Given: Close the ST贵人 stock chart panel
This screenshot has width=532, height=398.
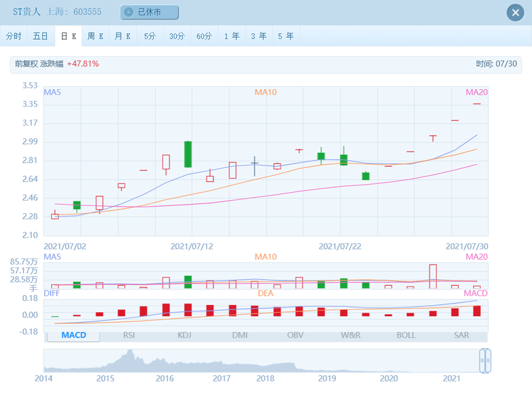Looking at the screenshot, I should tap(515, 13).
